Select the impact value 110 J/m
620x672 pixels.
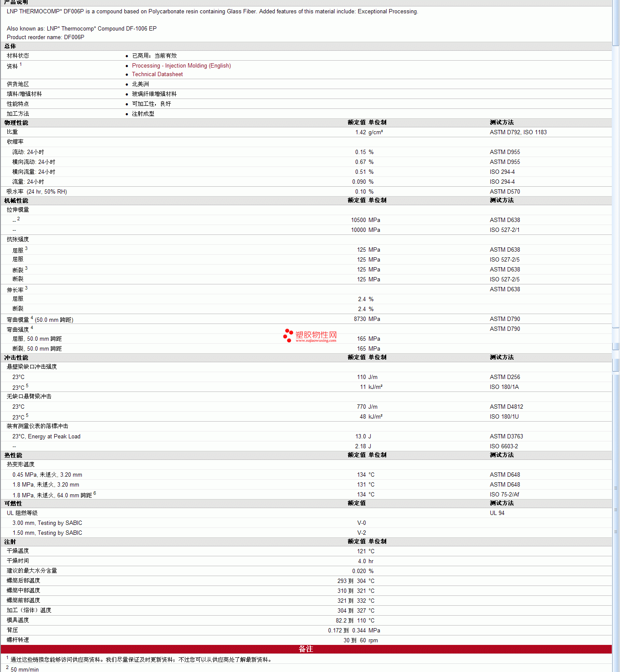[x=367, y=377]
